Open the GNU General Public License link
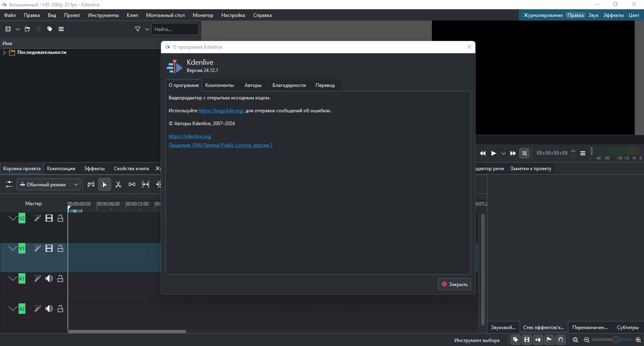Viewport: 644px width, 346px height. point(221,145)
